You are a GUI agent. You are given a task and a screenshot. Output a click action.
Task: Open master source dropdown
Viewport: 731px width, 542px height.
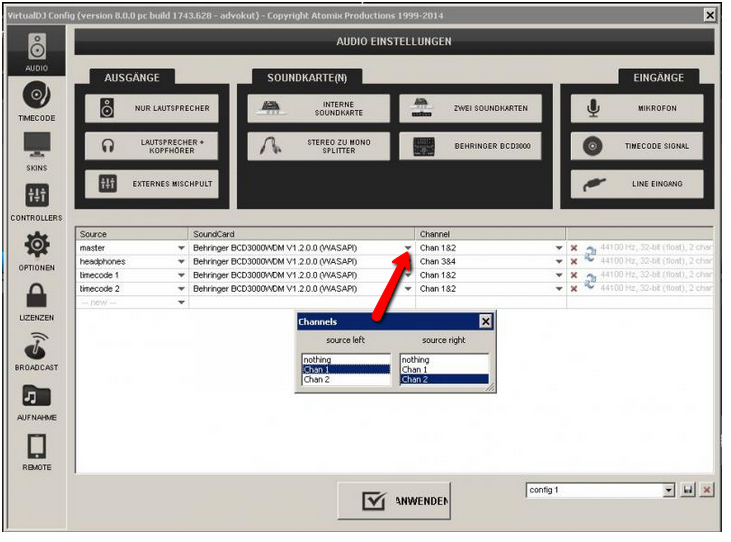[181, 248]
